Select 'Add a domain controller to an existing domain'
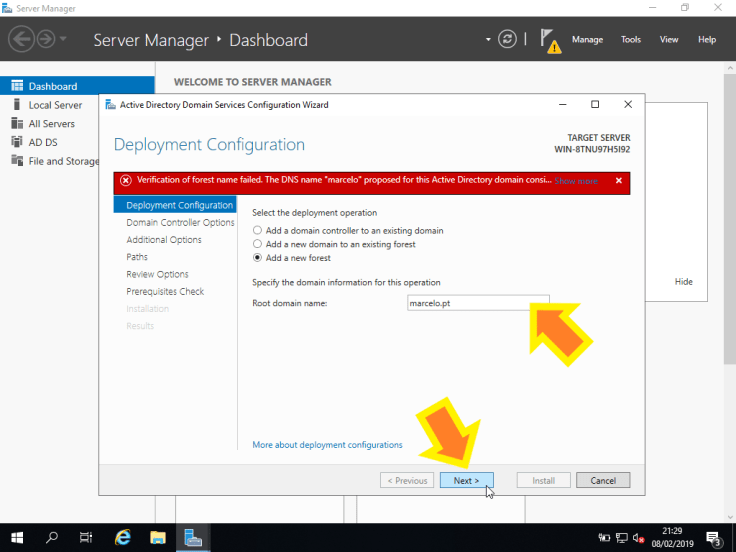The image size is (736, 552). (x=257, y=231)
